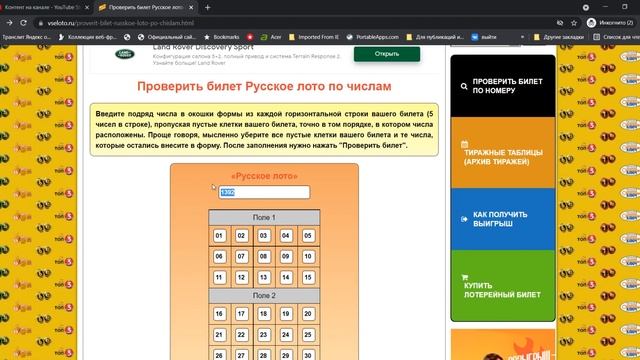Open Купить лотерейный билет panel

(x=503, y=286)
